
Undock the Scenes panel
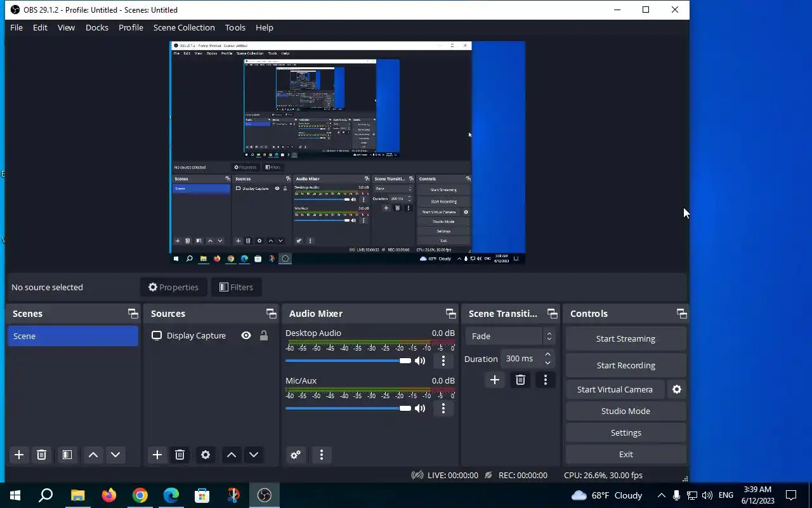tap(133, 314)
